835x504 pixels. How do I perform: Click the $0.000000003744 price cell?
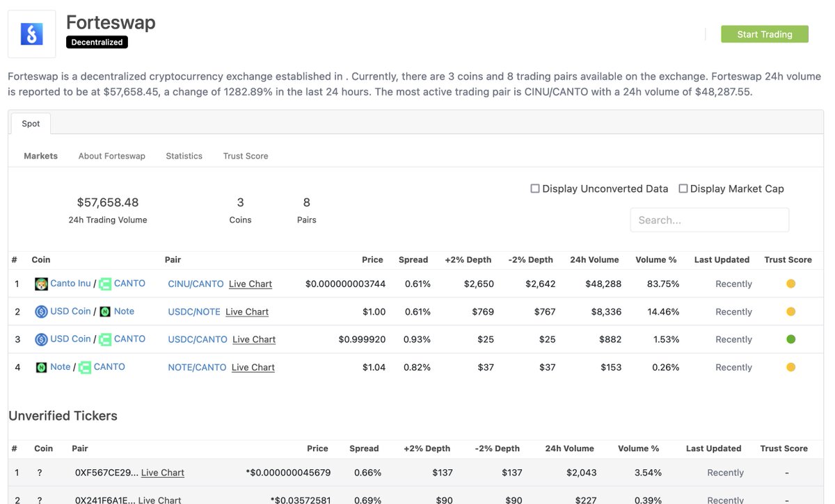(345, 284)
